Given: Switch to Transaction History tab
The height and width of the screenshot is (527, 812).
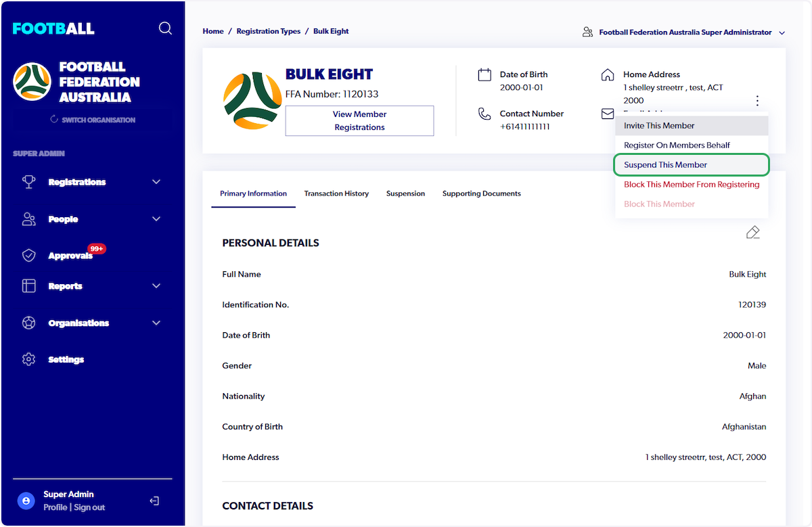Looking at the screenshot, I should (336, 193).
